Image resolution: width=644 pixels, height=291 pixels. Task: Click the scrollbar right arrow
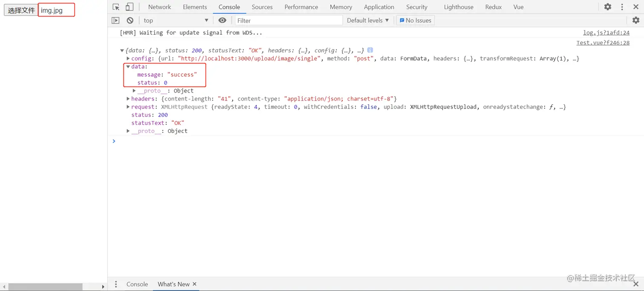tap(103, 287)
